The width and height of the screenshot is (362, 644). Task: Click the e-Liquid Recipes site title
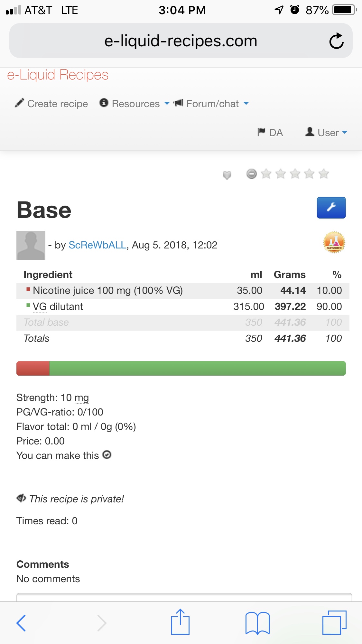(x=58, y=75)
